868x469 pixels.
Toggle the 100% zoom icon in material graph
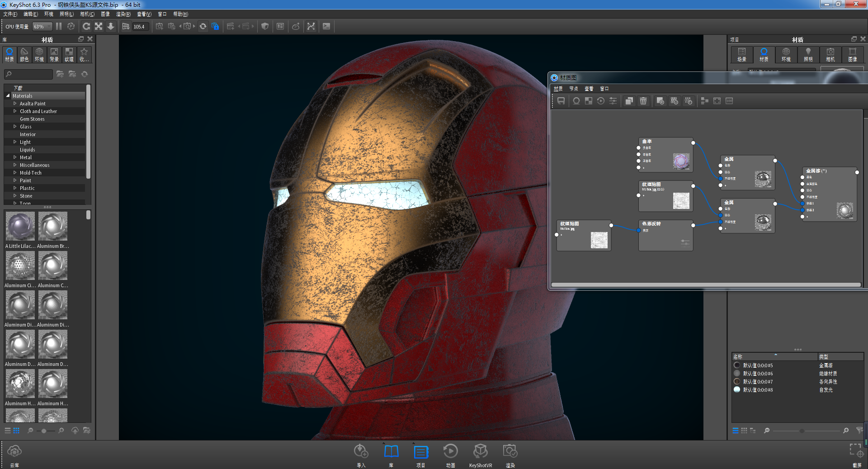click(x=729, y=101)
